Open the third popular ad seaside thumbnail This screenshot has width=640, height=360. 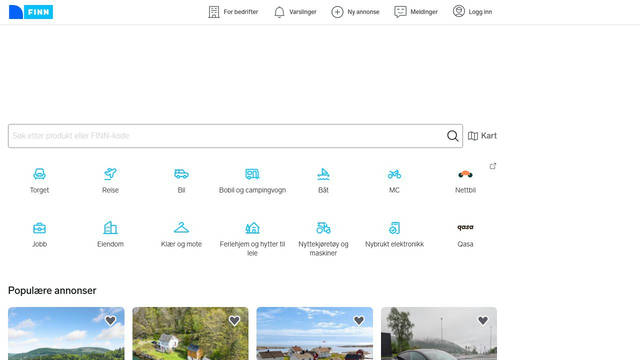point(314,333)
